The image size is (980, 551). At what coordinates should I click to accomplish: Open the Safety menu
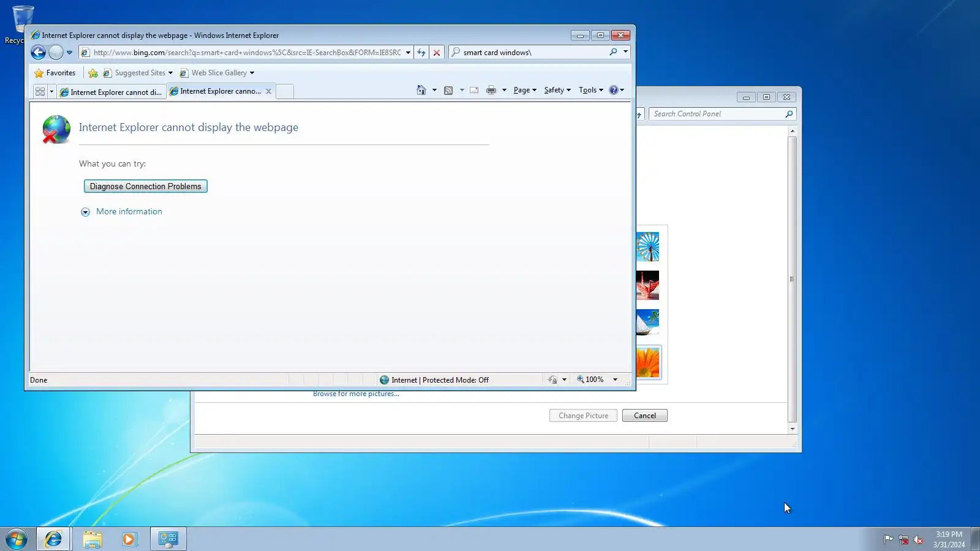coord(557,90)
